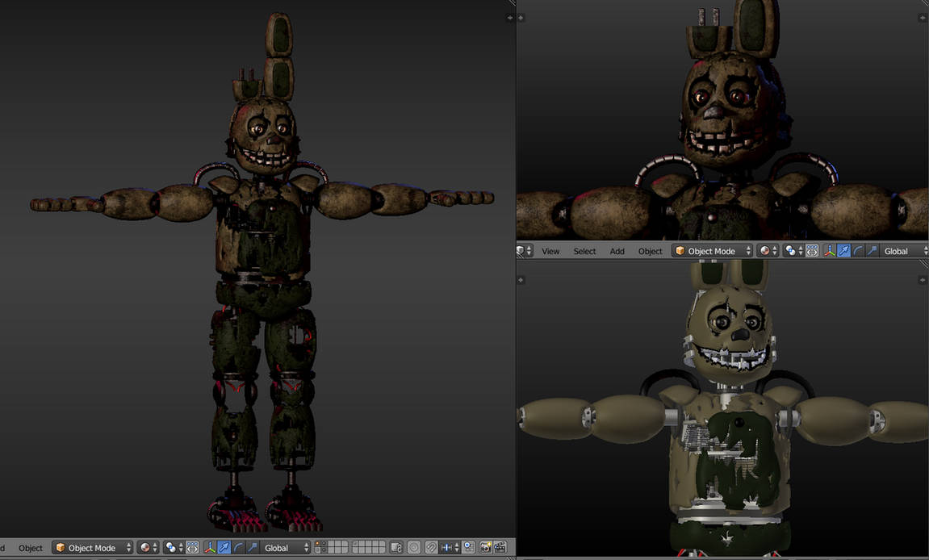The image size is (929, 560).
Task: Select translate manipulator in top-right viewport
Action: click(x=843, y=251)
